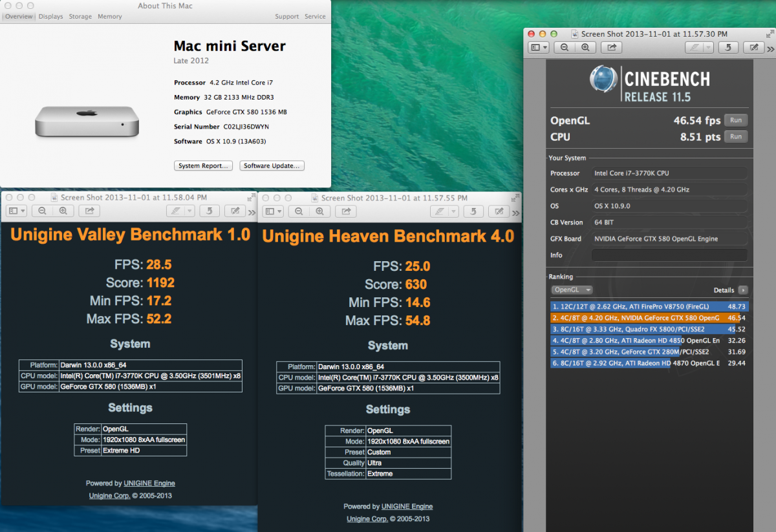Open the Service link in About This Mac
The image size is (776, 532).
[x=315, y=16]
